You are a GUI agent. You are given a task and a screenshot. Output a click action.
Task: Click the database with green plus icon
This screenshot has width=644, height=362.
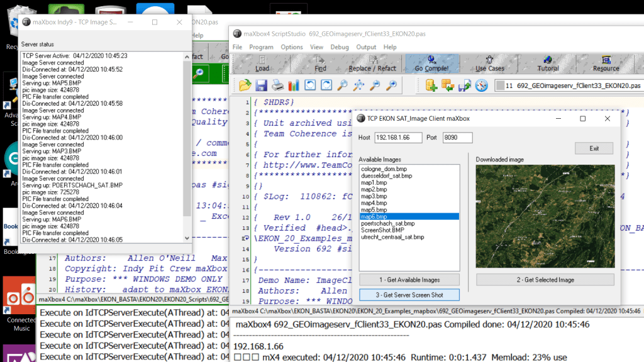432,85
